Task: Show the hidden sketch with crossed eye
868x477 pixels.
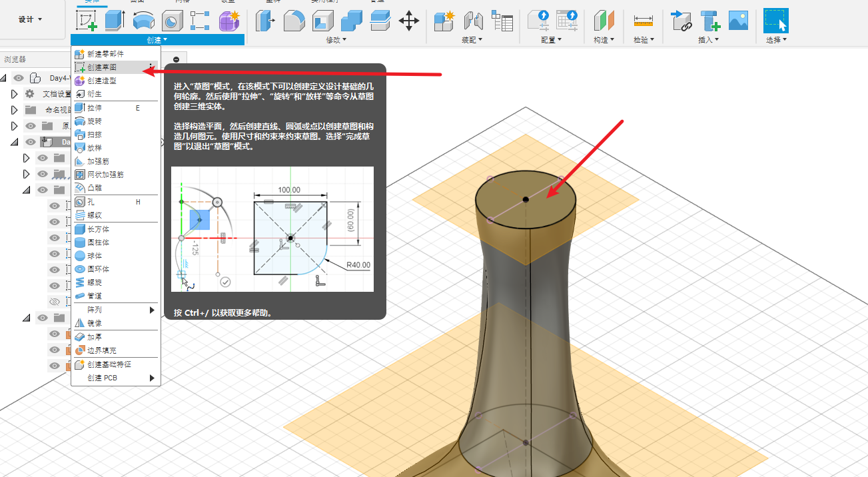Action: (55, 302)
